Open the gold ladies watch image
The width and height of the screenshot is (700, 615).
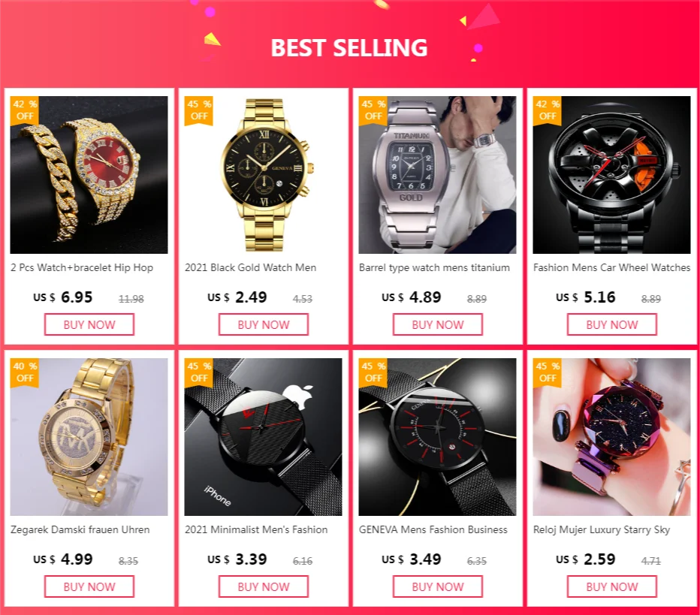coord(89,436)
